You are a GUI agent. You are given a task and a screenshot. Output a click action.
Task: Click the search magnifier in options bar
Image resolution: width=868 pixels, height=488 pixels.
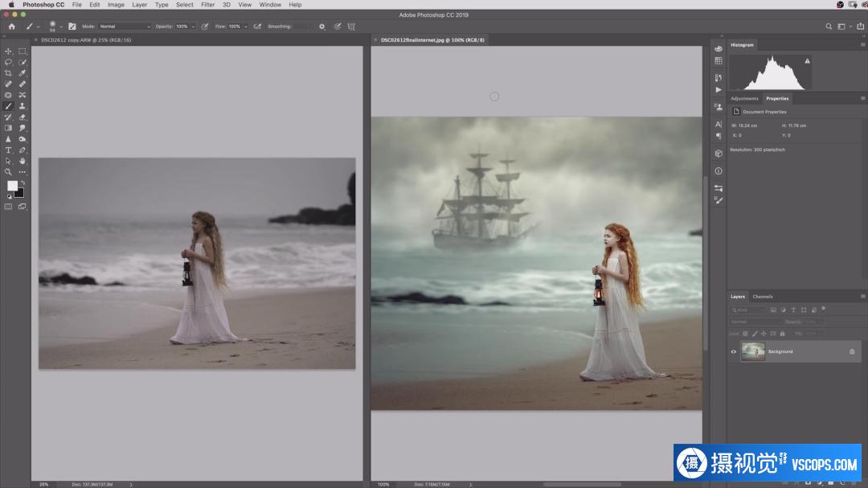(x=829, y=27)
